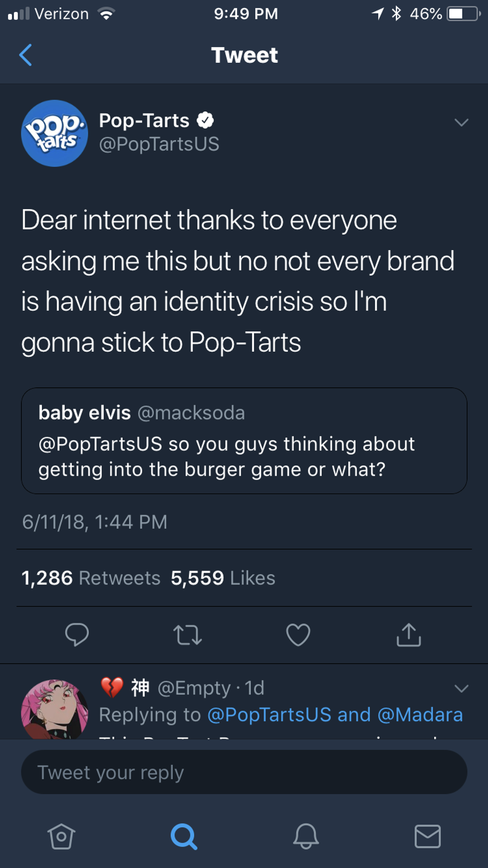Like the tweet with heart icon
The height and width of the screenshot is (868, 488).
pos(298,635)
